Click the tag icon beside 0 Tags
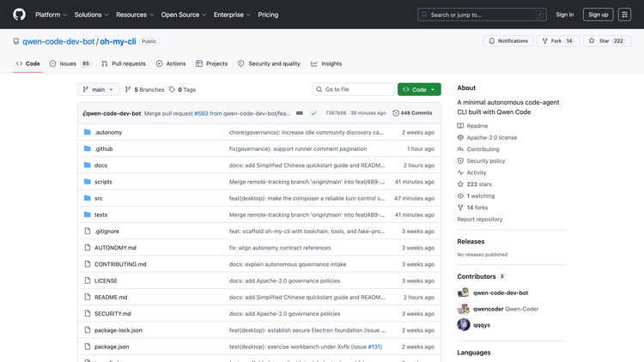 pos(172,89)
